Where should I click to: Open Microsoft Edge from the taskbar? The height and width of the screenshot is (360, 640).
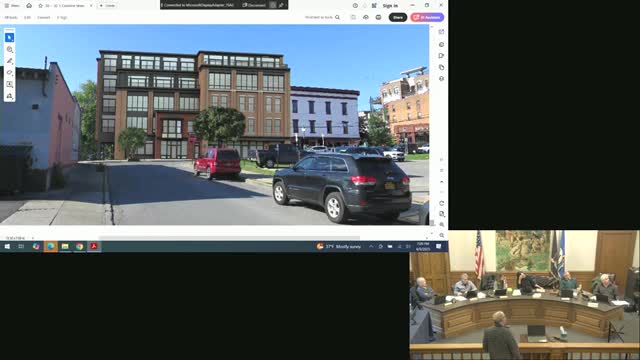pos(51,247)
